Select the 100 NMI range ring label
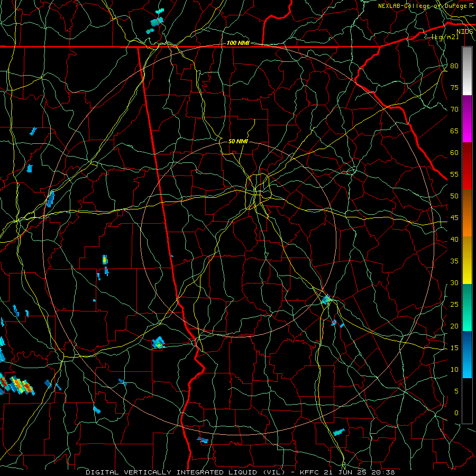Viewport: 476px width, 476px height. pos(238,43)
